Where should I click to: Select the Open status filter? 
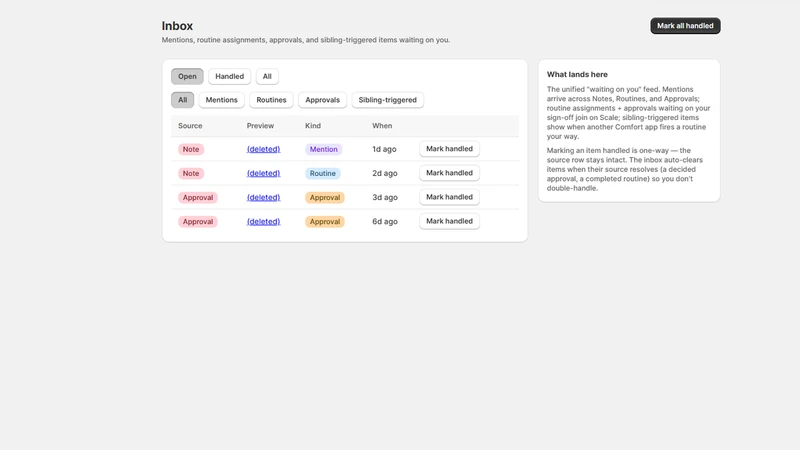[187, 76]
